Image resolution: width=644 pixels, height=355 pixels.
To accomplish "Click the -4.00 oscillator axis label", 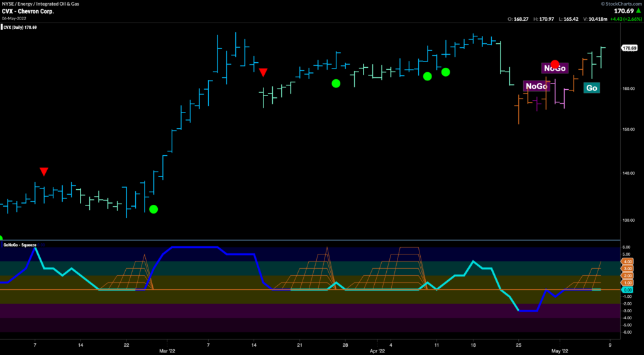I will coord(628,318).
